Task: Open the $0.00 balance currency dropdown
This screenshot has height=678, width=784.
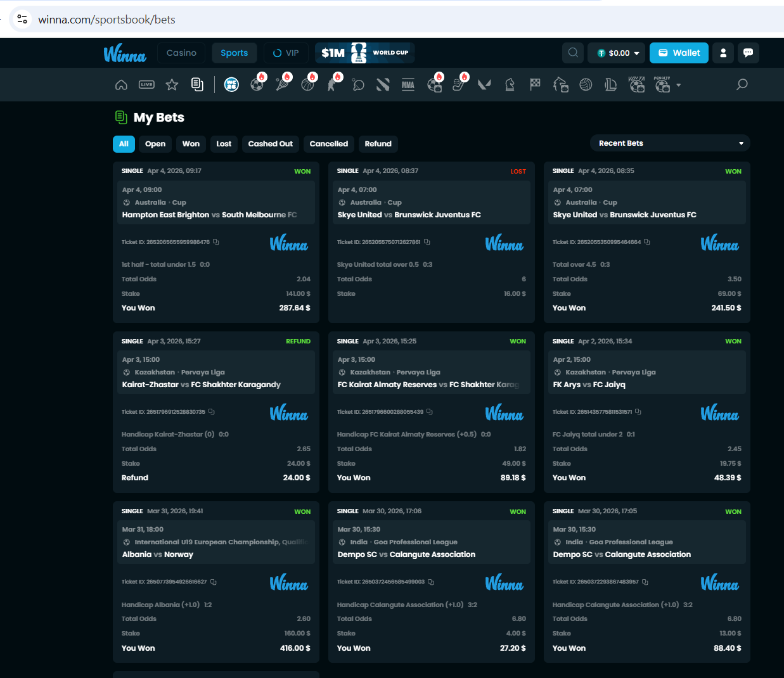Action: pyautogui.click(x=617, y=53)
